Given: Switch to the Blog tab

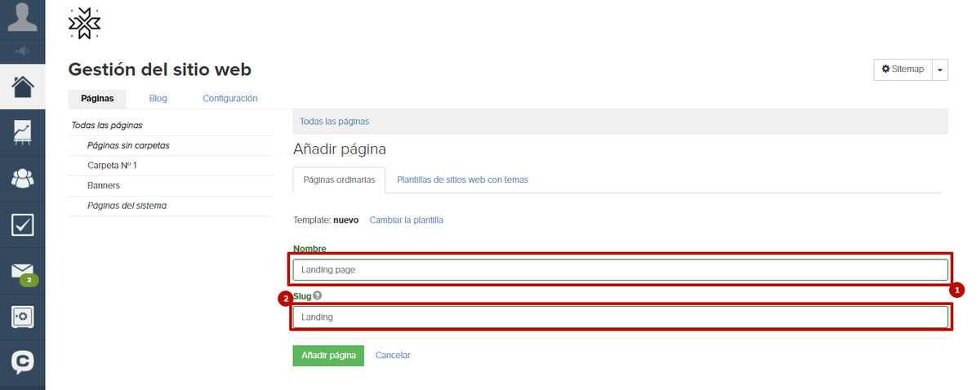Looking at the screenshot, I should (x=158, y=99).
